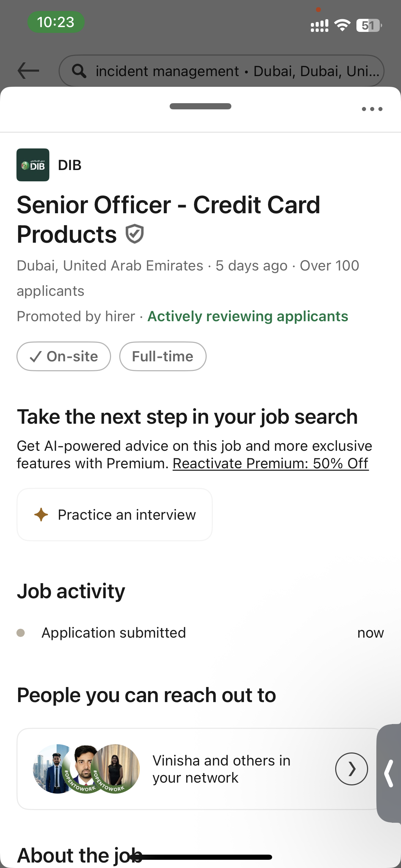Open Reactivate Premium: 50% Off link

tap(271, 463)
